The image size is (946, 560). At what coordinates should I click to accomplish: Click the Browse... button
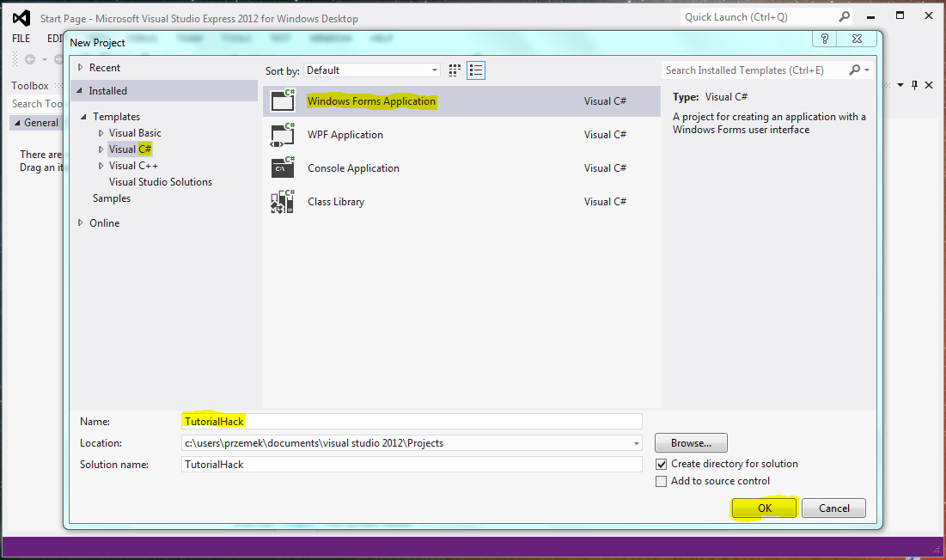(x=691, y=443)
